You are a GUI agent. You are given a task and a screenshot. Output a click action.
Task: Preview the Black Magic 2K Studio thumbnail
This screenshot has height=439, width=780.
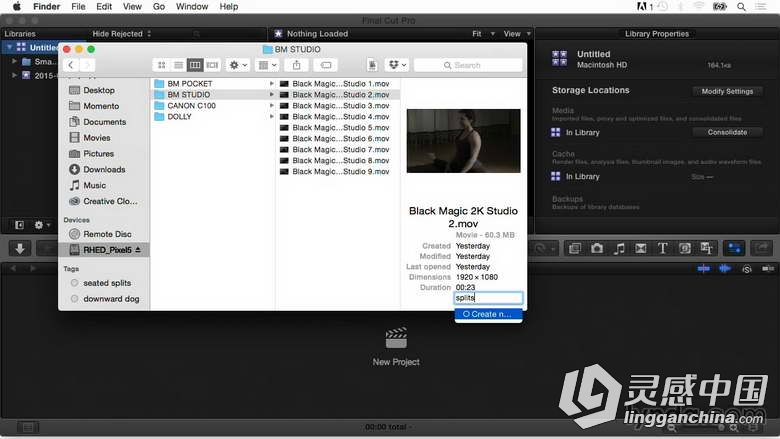463,141
